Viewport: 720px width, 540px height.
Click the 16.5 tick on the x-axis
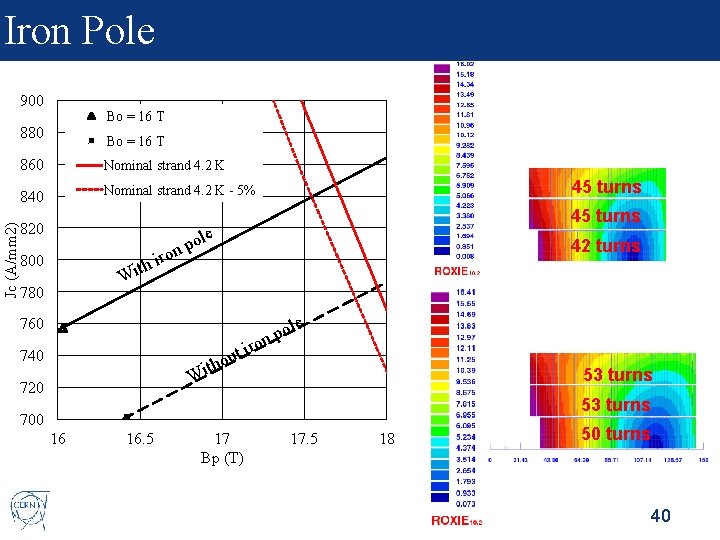[x=140, y=439]
